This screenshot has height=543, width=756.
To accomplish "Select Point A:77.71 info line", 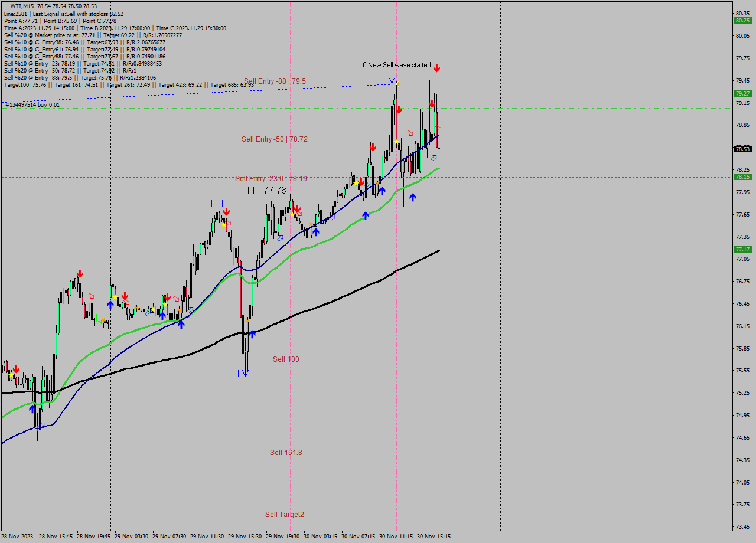I will 60,21.
